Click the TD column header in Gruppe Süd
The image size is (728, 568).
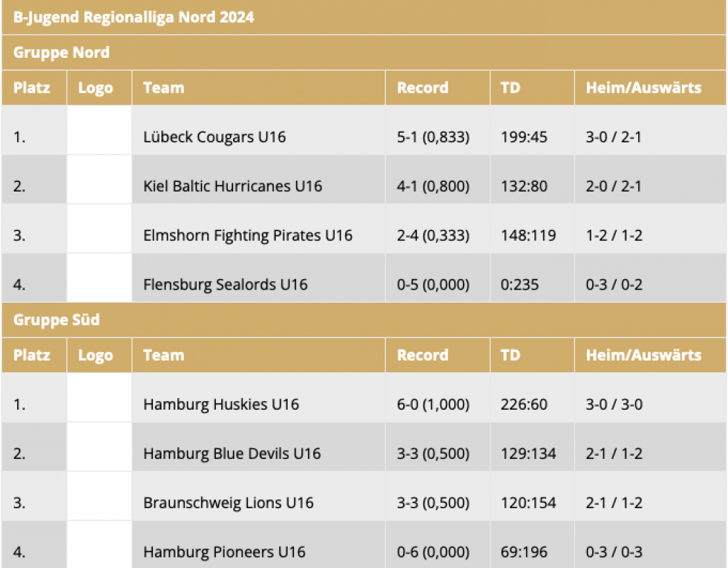pyautogui.click(x=510, y=355)
